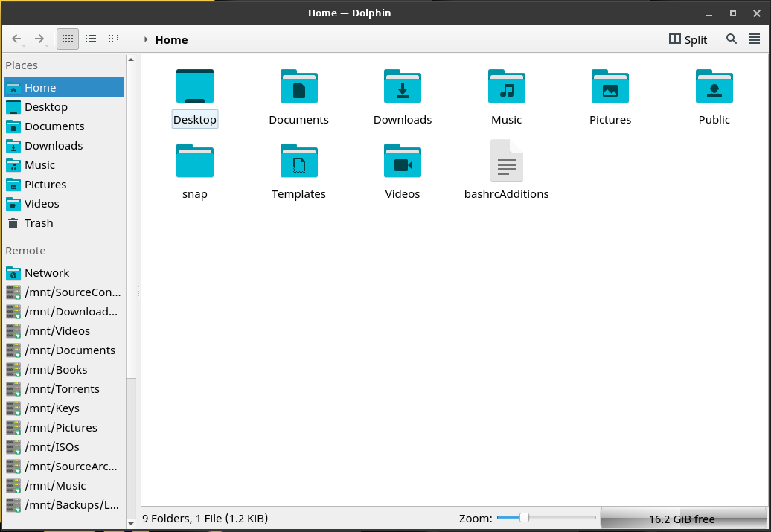Select the Music folder icon
The width and height of the screenshot is (771, 532).
(506, 86)
